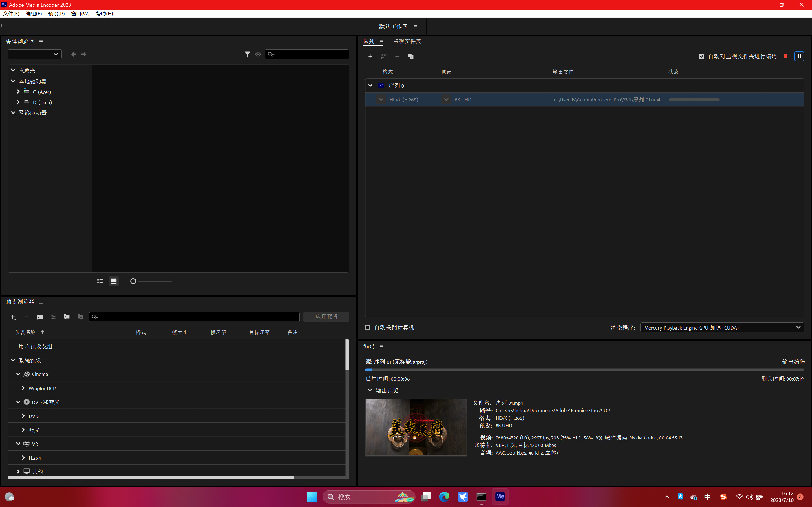Open the HEVC (H.265) format dropdown arrow
Viewport: 812px width, 507px height.
pyautogui.click(x=381, y=100)
